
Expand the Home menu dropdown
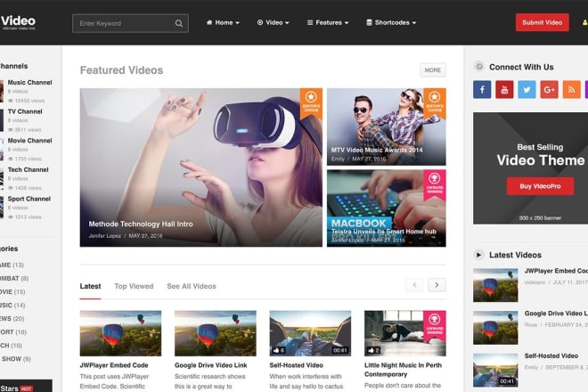pos(223,22)
